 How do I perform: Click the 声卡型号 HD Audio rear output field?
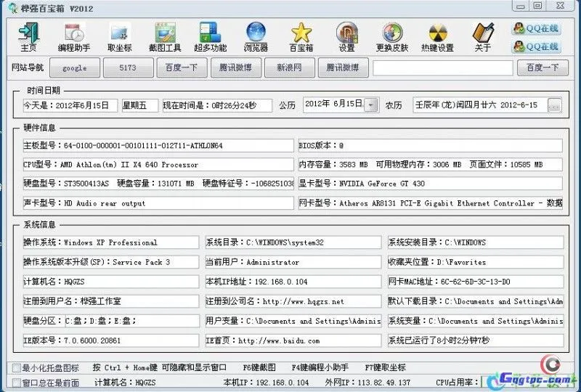(158, 203)
